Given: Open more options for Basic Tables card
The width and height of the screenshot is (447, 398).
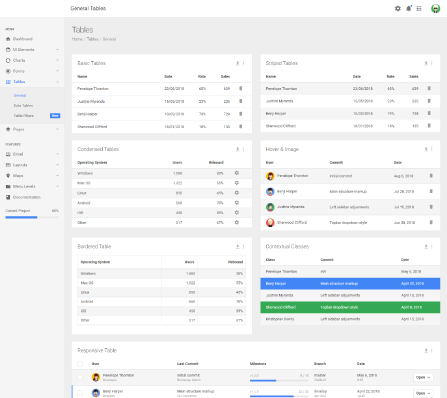Looking at the screenshot, I should (x=244, y=63).
